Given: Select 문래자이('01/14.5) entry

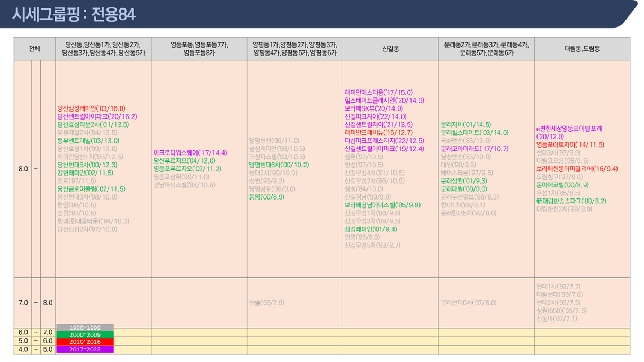Looking at the screenshot, I should [x=466, y=124].
